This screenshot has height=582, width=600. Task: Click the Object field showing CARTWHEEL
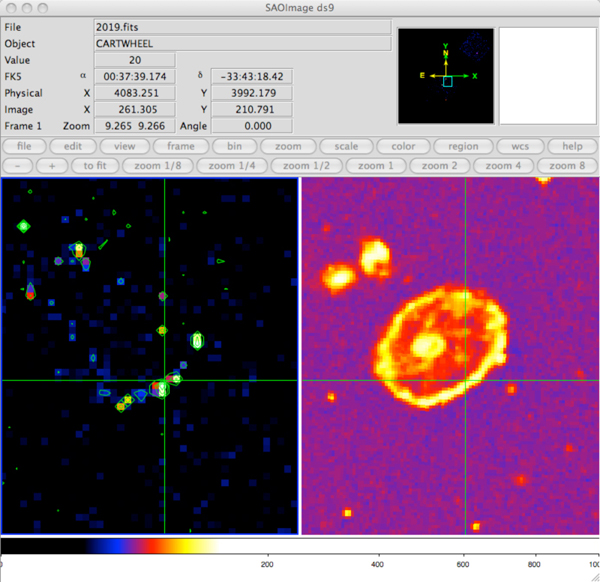pos(243,44)
